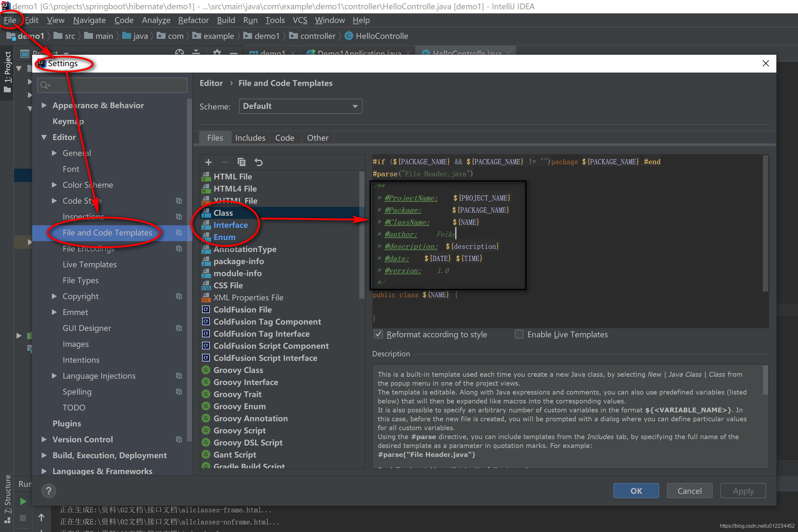This screenshot has height=532, width=798.
Task: Expand the Language Injections subsection
Action: [x=54, y=376]
